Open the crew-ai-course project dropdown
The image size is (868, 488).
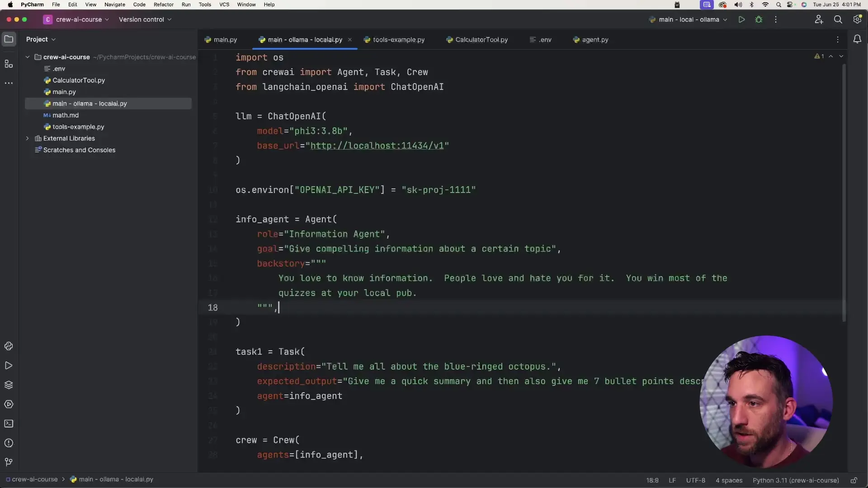[76, 19]
